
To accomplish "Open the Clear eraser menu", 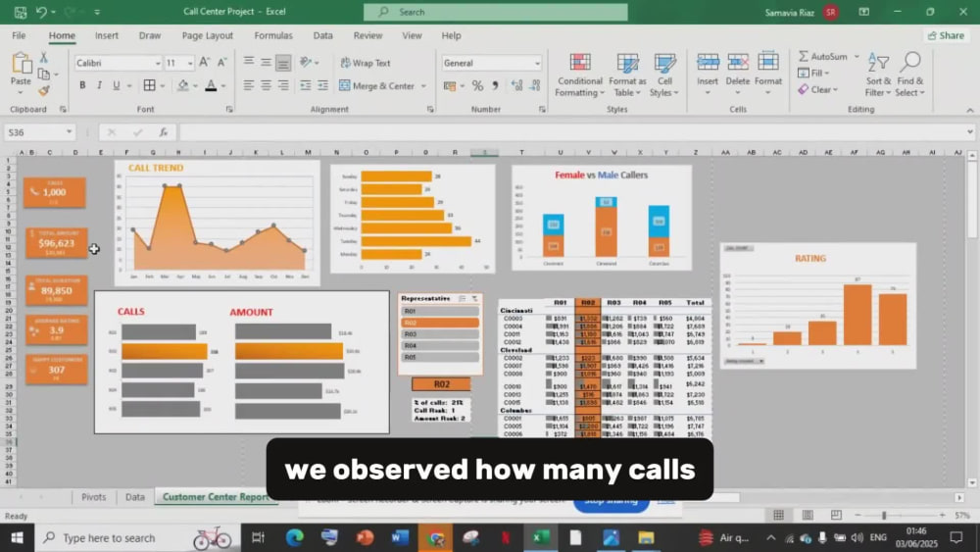I will (817, 90).
